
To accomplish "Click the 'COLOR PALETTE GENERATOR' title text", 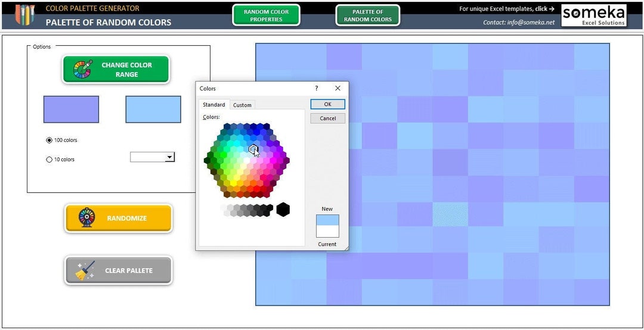I will [92, 8].
